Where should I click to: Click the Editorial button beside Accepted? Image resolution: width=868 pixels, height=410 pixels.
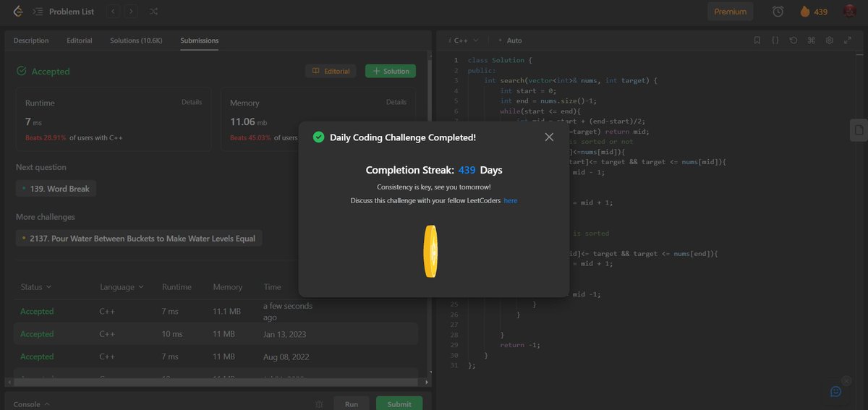pos(331,71)
